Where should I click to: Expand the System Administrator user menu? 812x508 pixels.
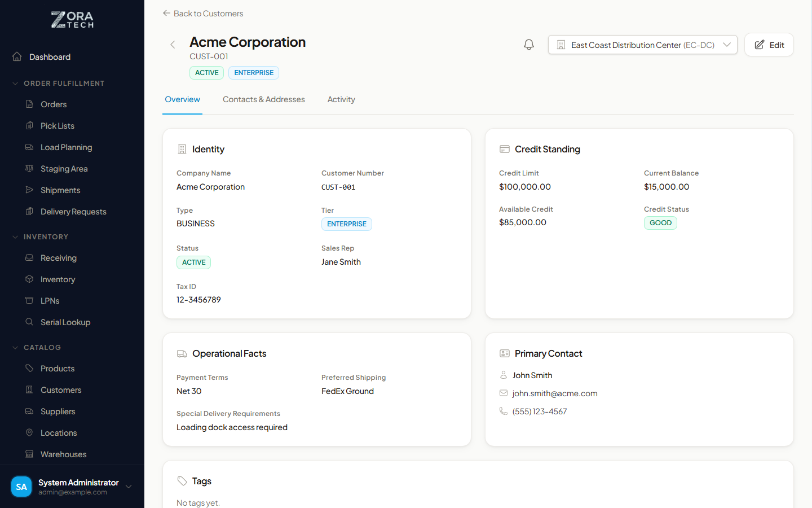coord(129,487)
